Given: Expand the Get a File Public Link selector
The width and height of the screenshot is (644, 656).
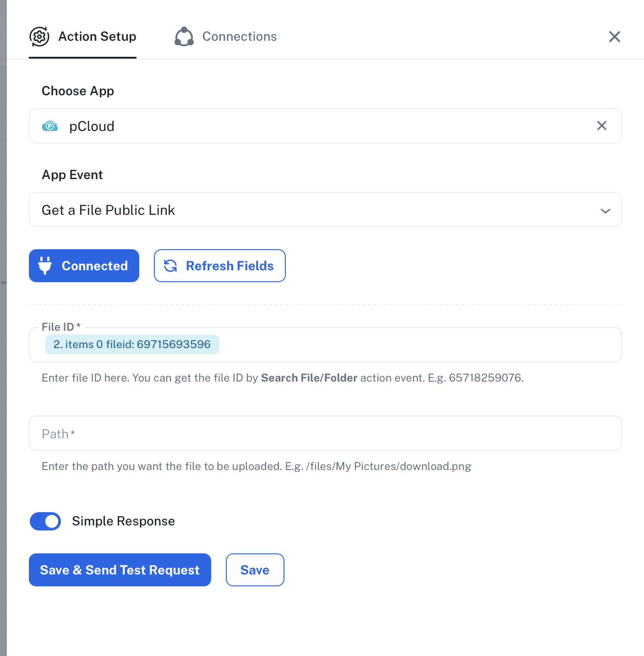Looking at the screenshot, I should point(321,210).
